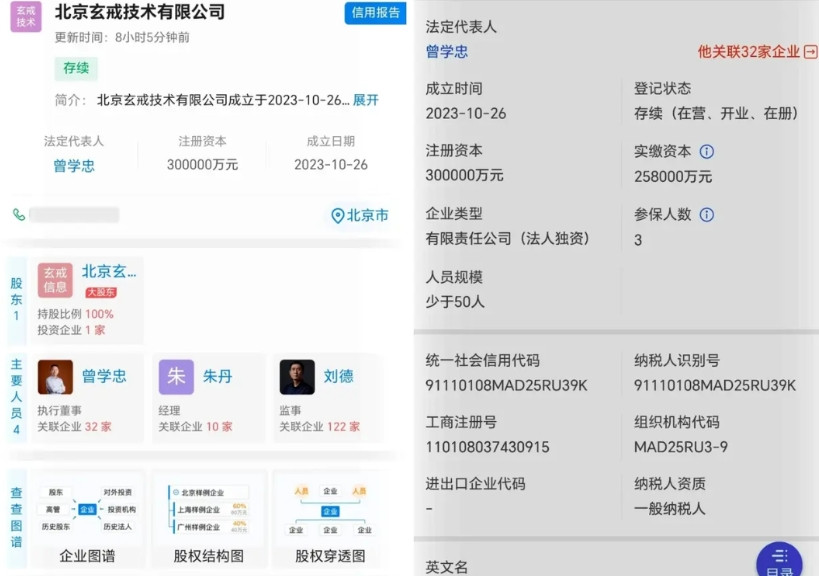This screenshot has height=576, width=819.
Task: Open legal representative 曾学忠 link in summary
Action: coord(74,166)
